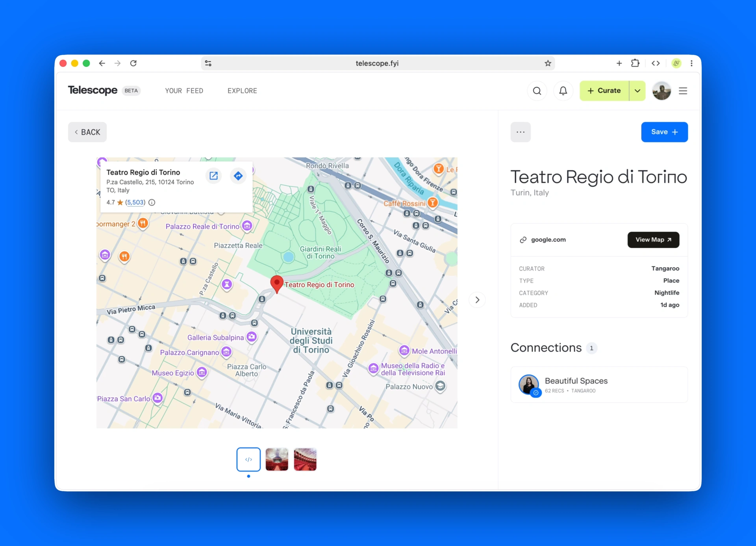Open the browser code brackets icon
The image size is (756, 546).
tap(656, 63)
